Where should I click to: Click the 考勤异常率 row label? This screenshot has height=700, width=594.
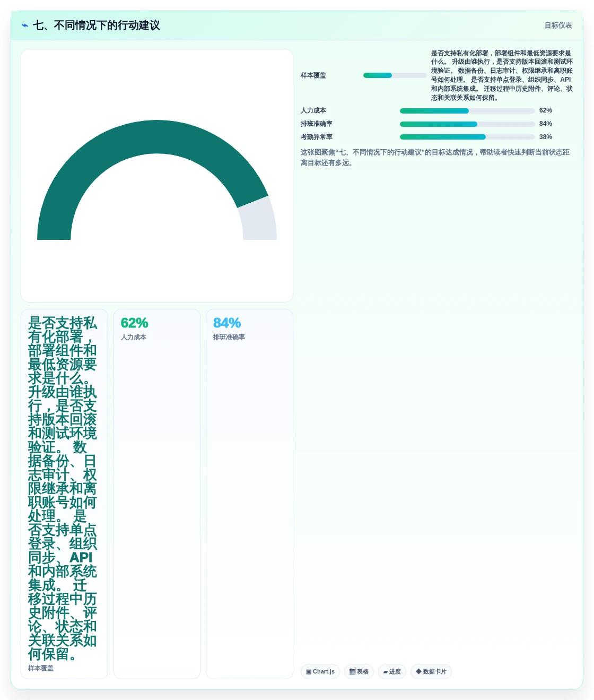(317, 137)
